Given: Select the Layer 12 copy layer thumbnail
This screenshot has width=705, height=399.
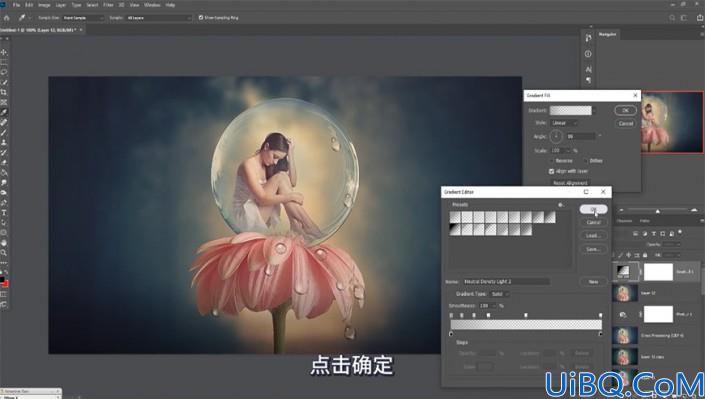Looking at the screenshot, I should [x=625, y=357].
